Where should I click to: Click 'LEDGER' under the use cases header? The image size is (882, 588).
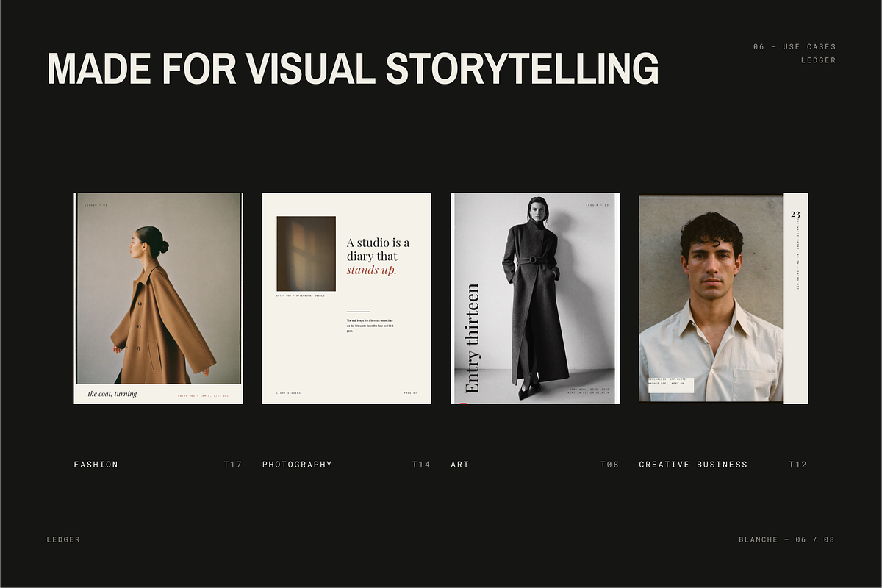coord(818,60)
